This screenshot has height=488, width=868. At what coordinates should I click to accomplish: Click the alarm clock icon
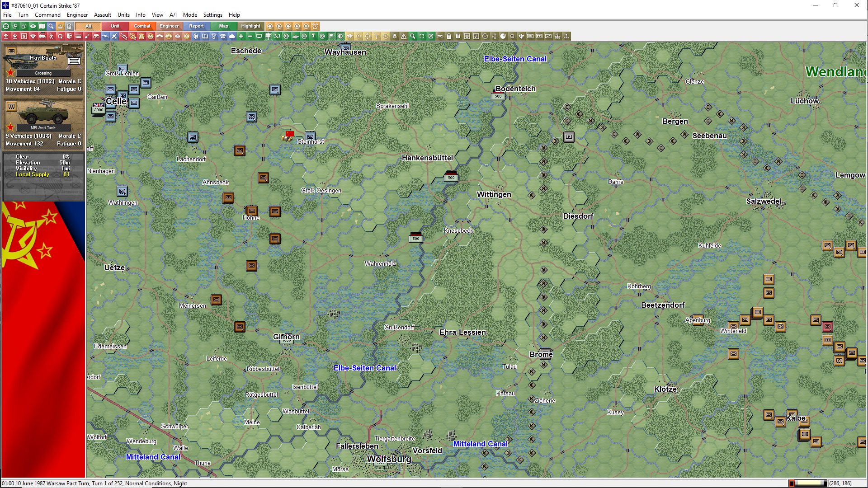point(315,26)
